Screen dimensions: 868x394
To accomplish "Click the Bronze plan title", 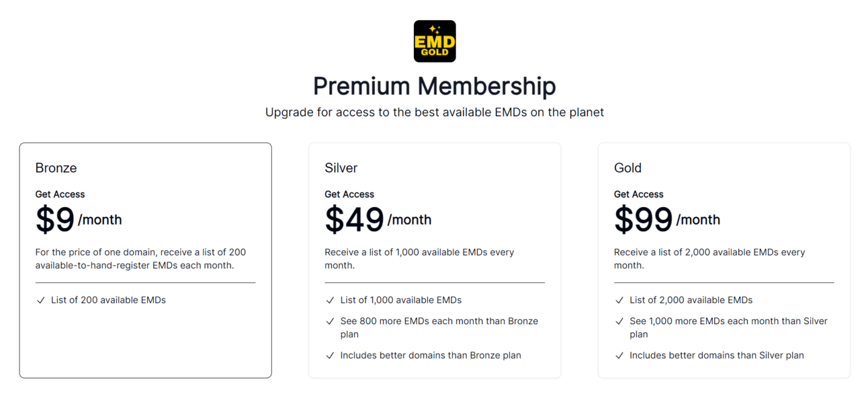I will point(56,168).
